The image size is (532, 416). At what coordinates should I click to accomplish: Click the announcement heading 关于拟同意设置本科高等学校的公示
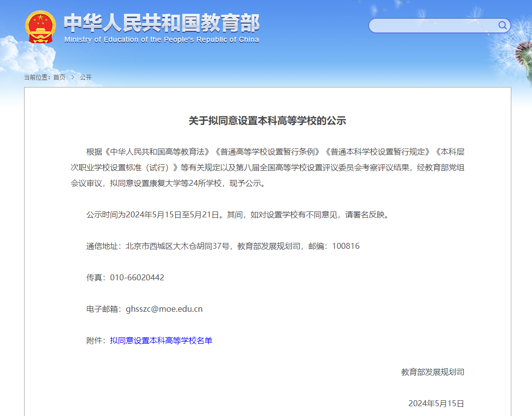coord(267,120)
